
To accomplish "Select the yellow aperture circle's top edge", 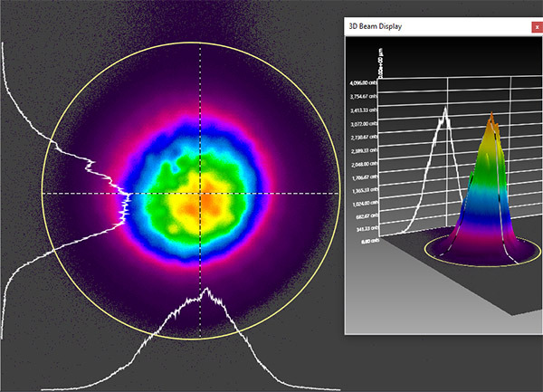I will [x=201, y=43].
